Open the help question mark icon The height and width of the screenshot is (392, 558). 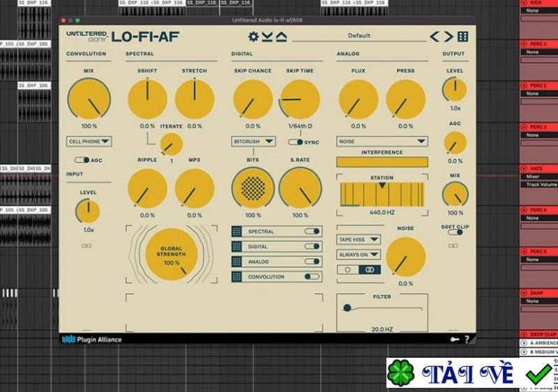(x=467, y=340)
